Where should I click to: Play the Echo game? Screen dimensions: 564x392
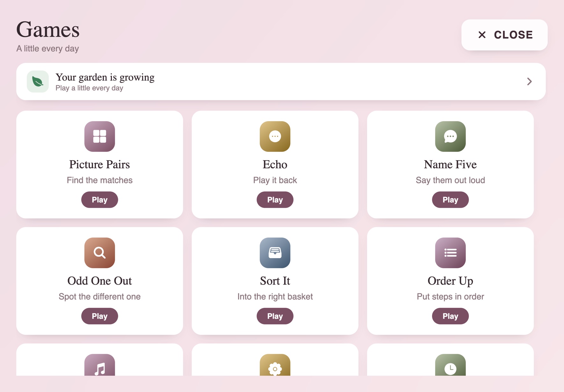coord(275,200)
